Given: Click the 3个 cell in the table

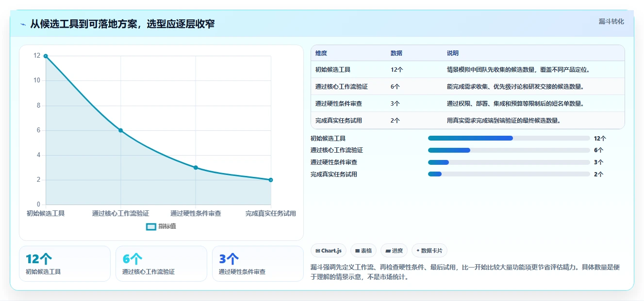Looking at the screenshot, I should [x=396, y=104].
